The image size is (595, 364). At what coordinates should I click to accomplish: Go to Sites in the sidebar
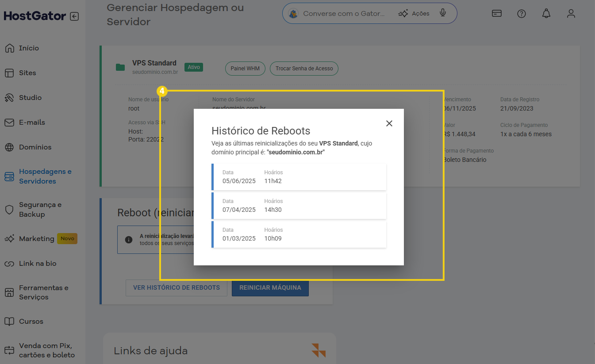click(27, 73)
